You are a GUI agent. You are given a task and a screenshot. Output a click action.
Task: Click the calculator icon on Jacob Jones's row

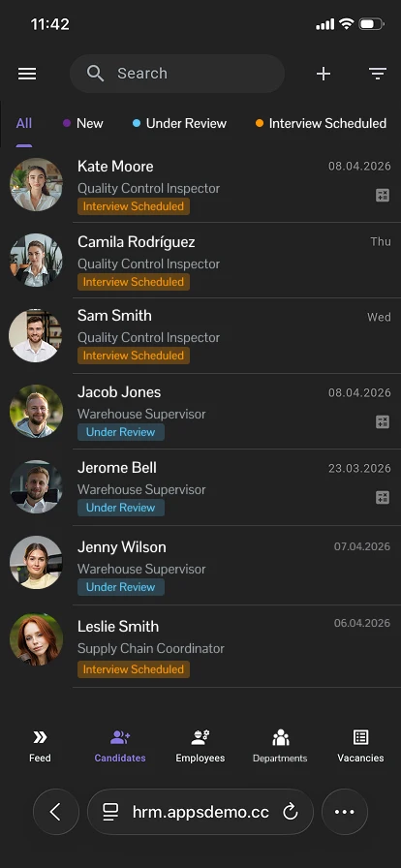(383, 422)
